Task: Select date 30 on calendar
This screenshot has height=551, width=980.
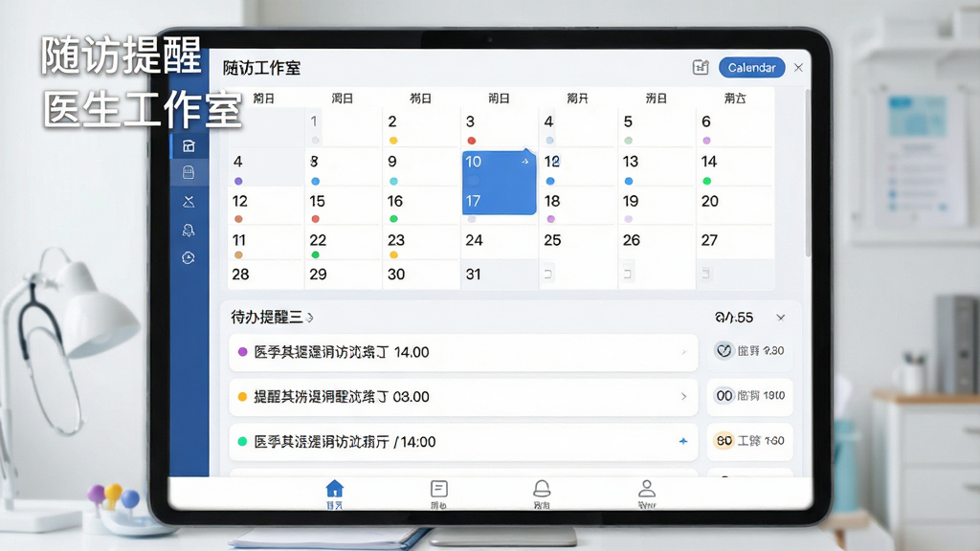Action: [x=421, y=275]
